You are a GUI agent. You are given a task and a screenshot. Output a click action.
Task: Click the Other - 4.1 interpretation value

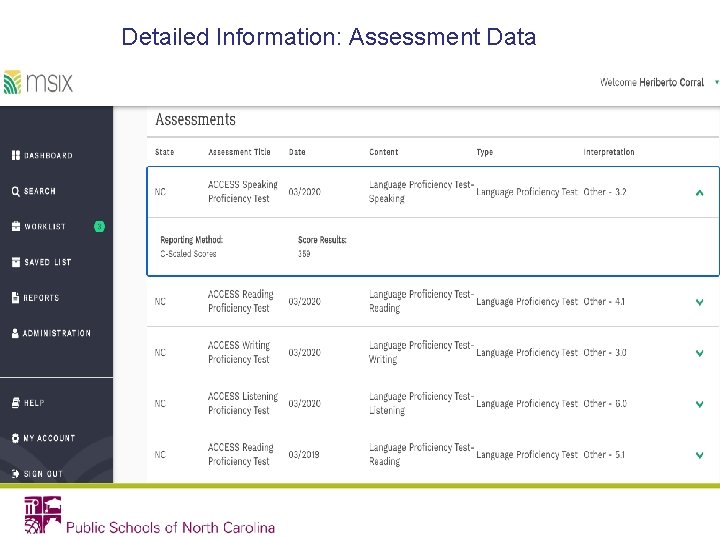[x=604, y=302]
